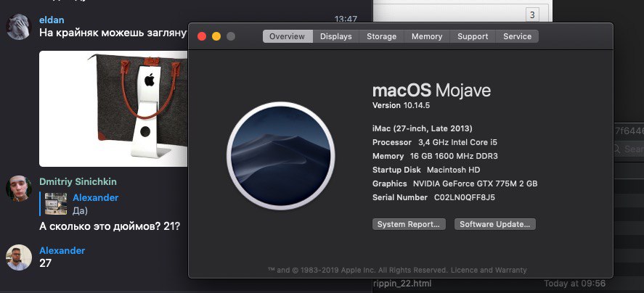Click the Macintosh HD startup disk value
The image size is (644, 293).
click(454, 170)
